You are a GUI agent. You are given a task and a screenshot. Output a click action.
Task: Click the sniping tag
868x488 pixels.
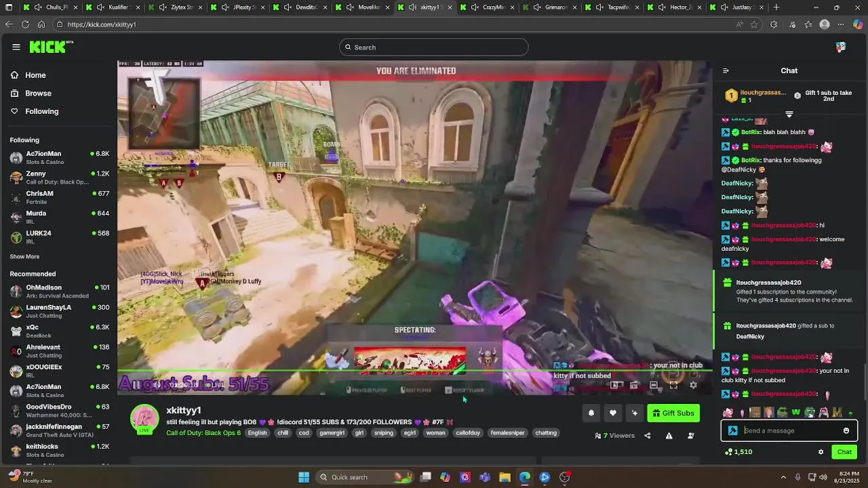pos(384,433)
